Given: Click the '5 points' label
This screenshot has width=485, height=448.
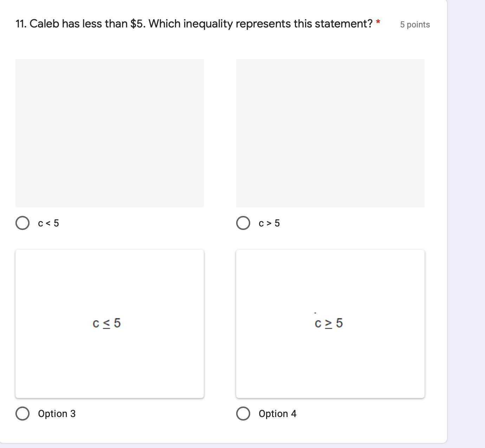Looking at the screenshot, I should (415, 25).
